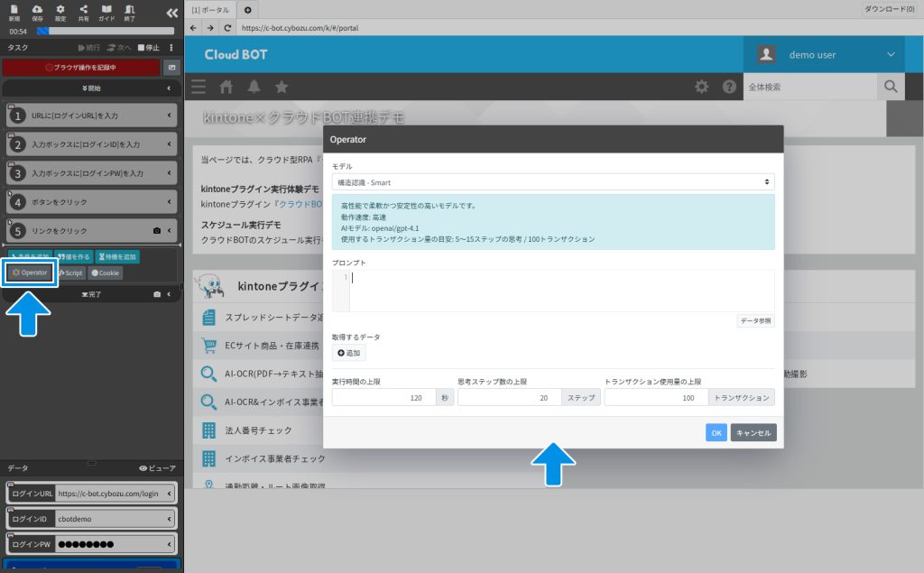Click the トランザクション使用量の上限 field
The image size is (924, 573).
(657, 398)
